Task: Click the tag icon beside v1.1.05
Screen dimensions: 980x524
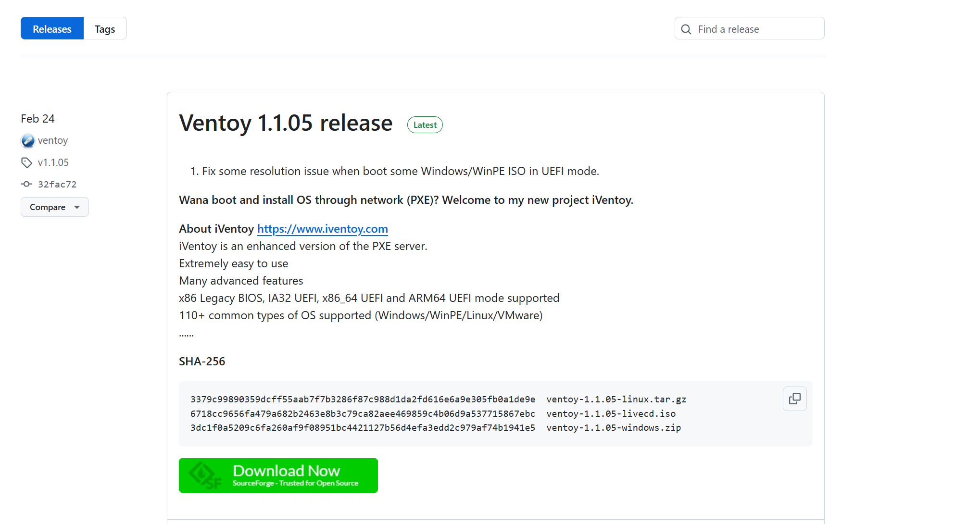Action: (26, 162)
